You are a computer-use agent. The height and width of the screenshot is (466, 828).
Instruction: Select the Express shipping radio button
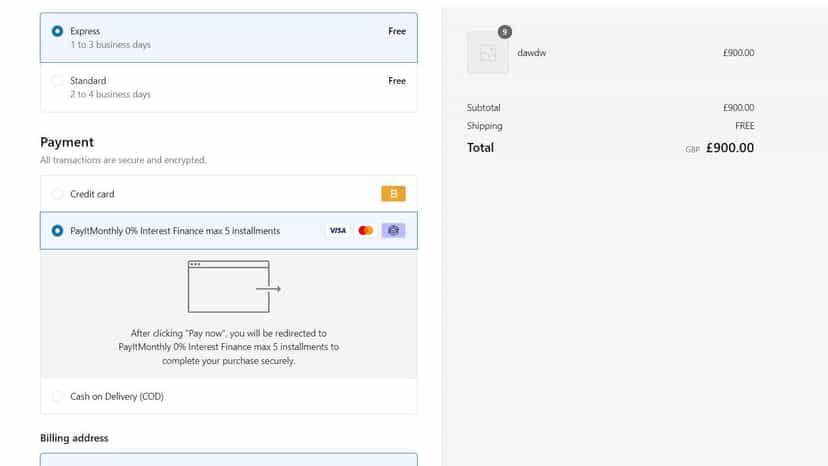point(57,31)
